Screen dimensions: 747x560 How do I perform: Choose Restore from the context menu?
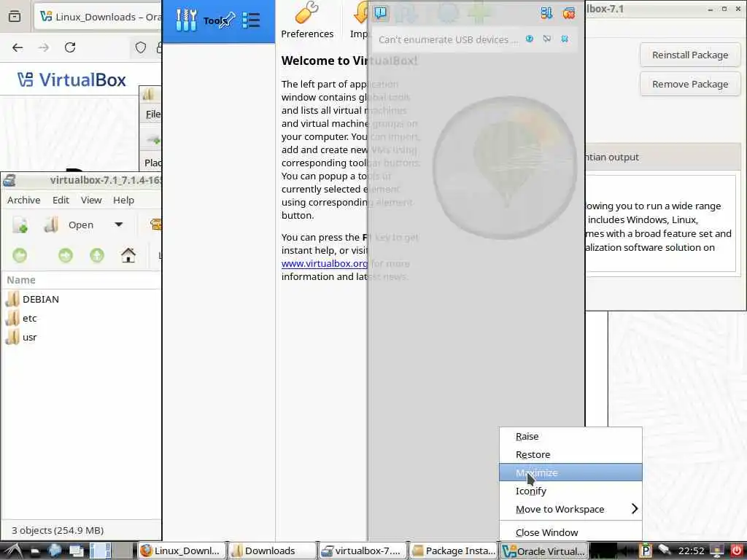570,454
